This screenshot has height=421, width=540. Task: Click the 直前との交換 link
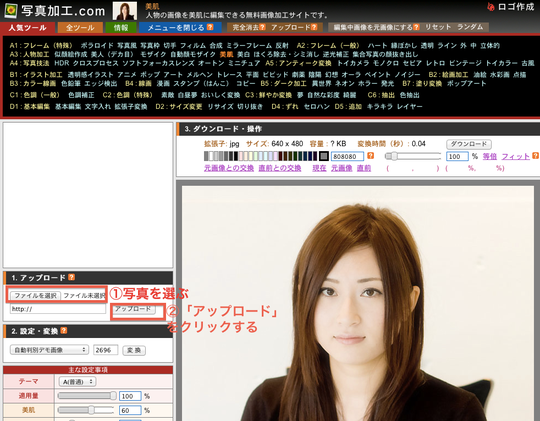(x=280, y=168)
